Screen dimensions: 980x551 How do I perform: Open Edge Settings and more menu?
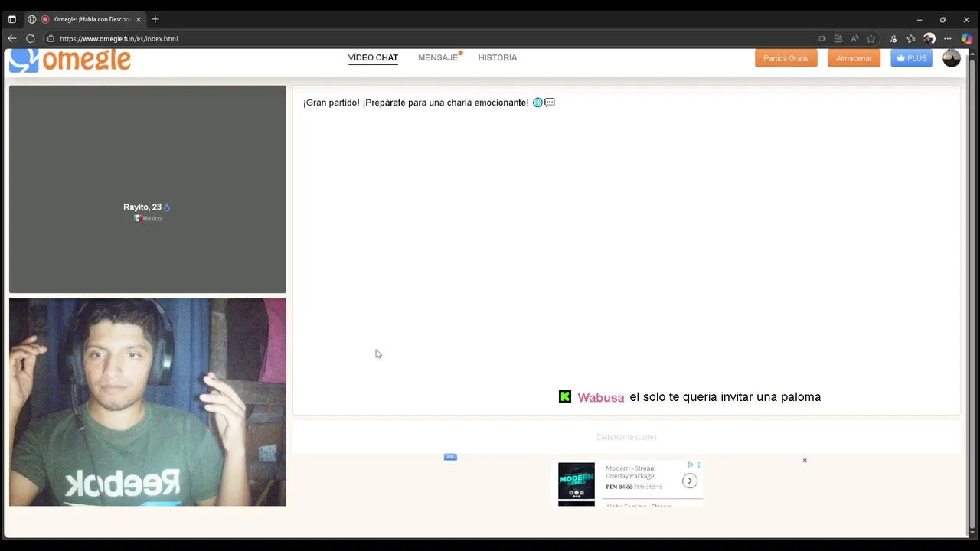(x=948, y=38)
